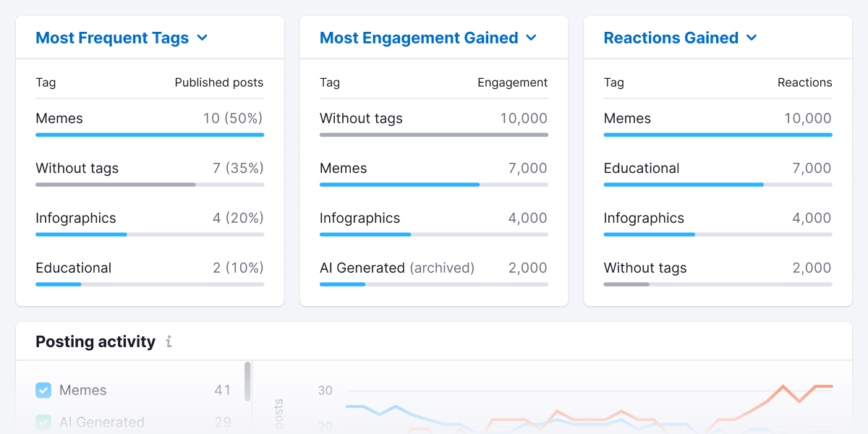868x434 pixels.
Task: Click the orange line peak in chart
Action: pos(783,387)
